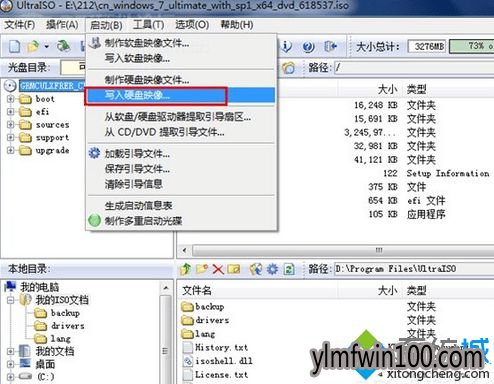The image size is (494, 384).
Task: Click the red X delete icon
Action: coord(218,269)
